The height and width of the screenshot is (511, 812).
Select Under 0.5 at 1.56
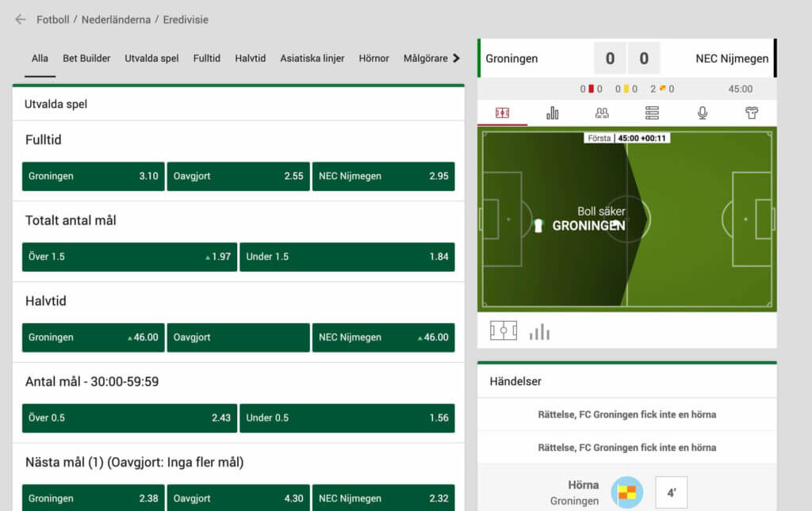[x=347, y=418]
